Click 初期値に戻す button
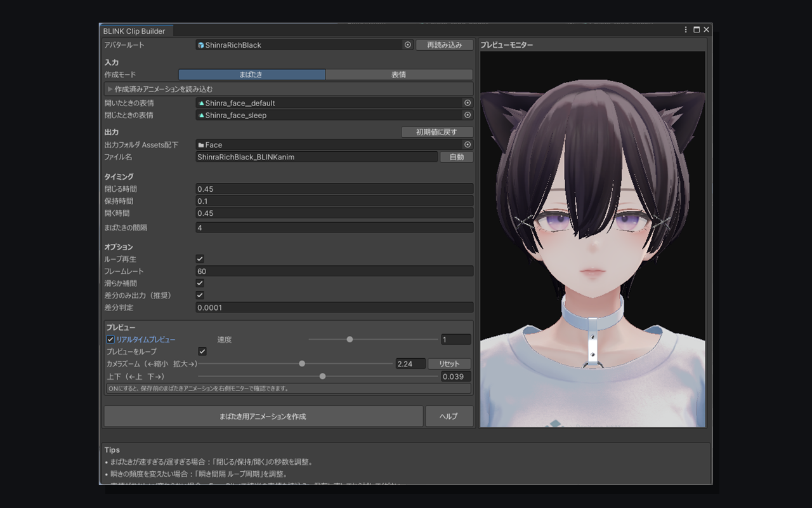 437,132
